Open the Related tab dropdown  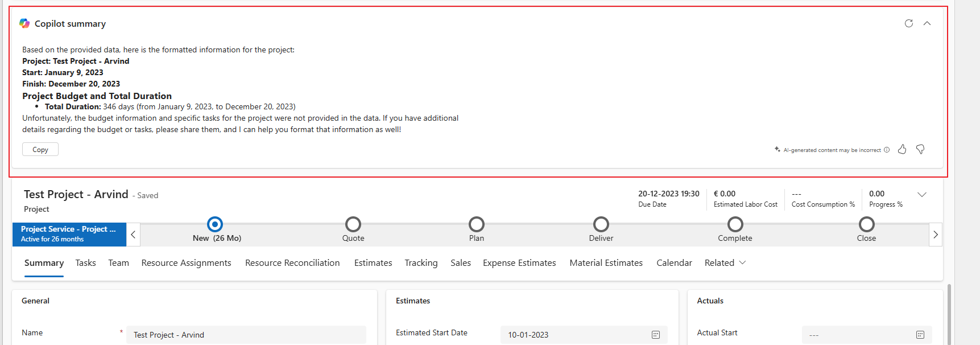725,262
